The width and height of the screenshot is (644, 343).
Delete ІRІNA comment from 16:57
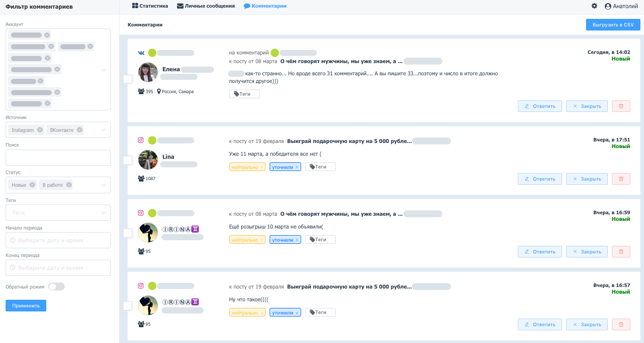(x=621, y=324)
